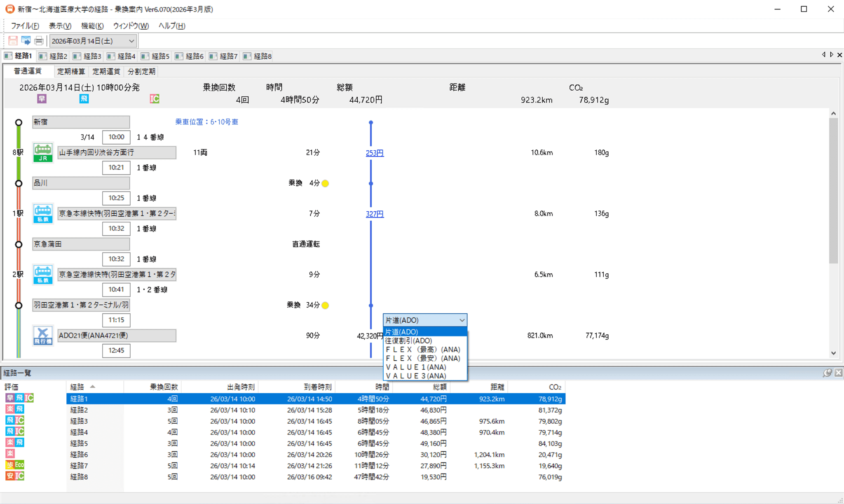Select 往復割引(ADO) fare option
The width and height of the screenshot is (844, 504).
[408, 341]
